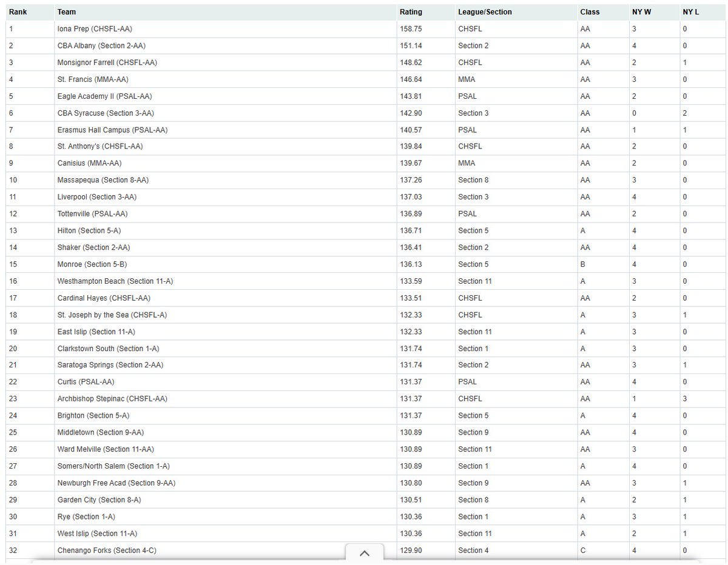Screen dimensions: 728x565
Task: Click the 151.14 rating value
Action: pos(411,45)
